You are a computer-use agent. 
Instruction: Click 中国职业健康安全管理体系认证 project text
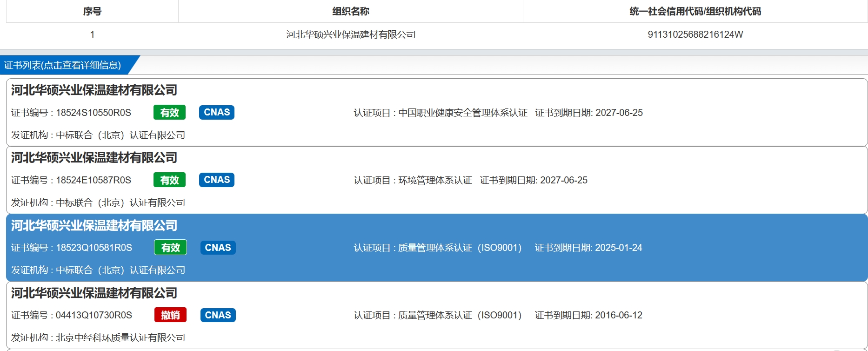pyautogui.click(x=463, y=113)
